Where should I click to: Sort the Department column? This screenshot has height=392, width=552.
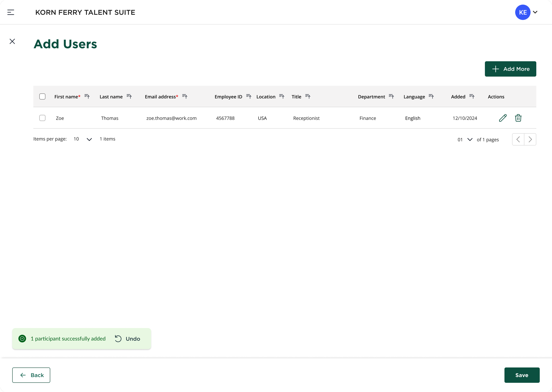click(391, 97)
